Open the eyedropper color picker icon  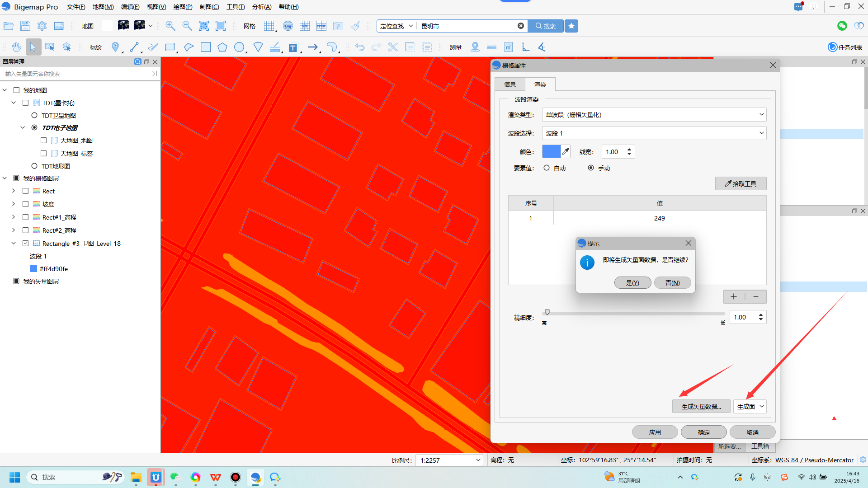[x=566, y=152]
